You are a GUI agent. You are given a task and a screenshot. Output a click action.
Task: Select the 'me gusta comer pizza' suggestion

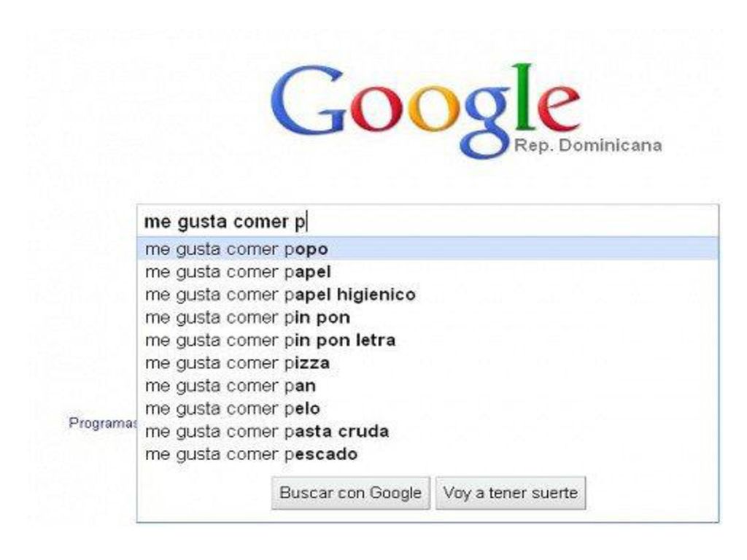click(x=427, y=363)
